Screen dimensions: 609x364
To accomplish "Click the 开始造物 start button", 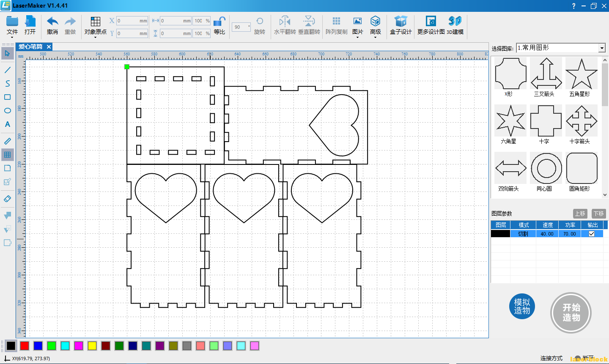I will [571, 313].
